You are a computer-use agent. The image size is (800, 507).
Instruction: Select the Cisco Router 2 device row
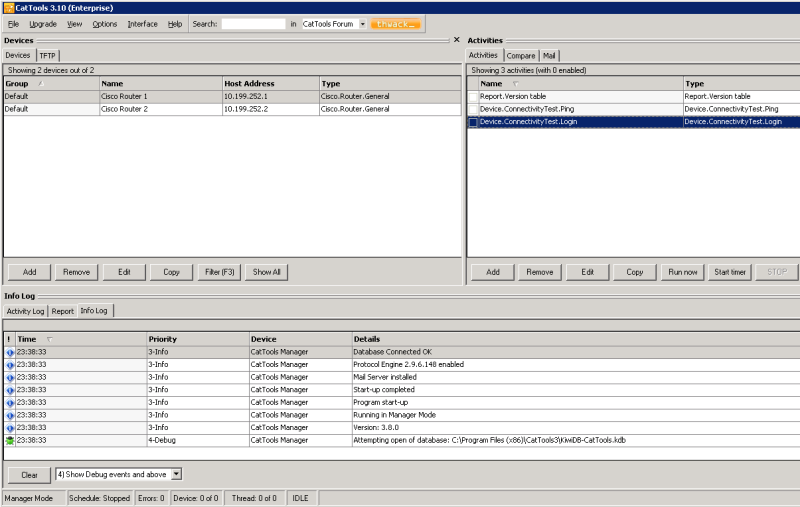coord(232,109)
